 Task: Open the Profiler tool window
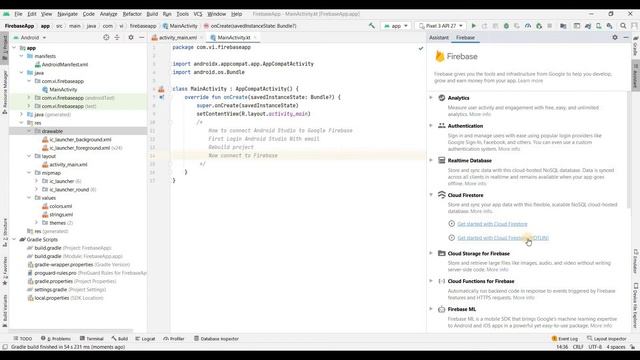coord(174,339)
